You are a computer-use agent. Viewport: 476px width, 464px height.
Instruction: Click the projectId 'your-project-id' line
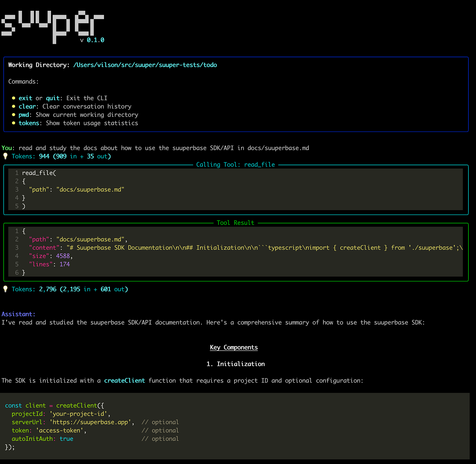pyautogui.click(x=61, y=414)
